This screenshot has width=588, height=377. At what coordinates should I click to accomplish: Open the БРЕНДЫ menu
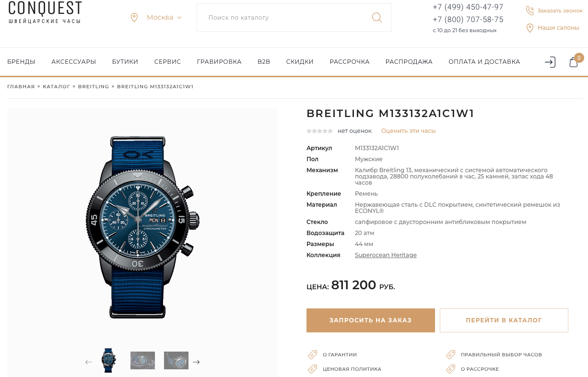[21, 62]
